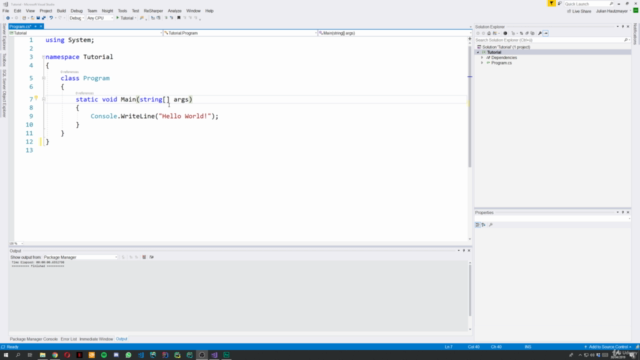
Task: Click Add to Source Control in status bar
Action: tap(609, 347)
